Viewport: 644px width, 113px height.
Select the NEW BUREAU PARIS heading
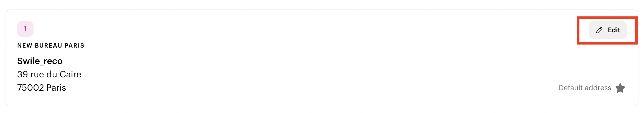51,46
